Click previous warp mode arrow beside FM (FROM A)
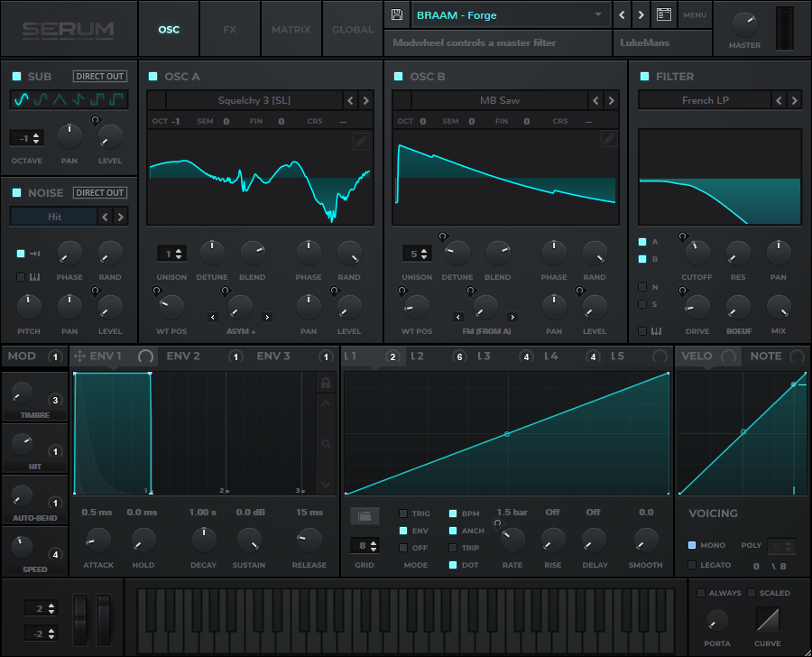This screenshot has height=657, width=812. click(x=457, y=317)
